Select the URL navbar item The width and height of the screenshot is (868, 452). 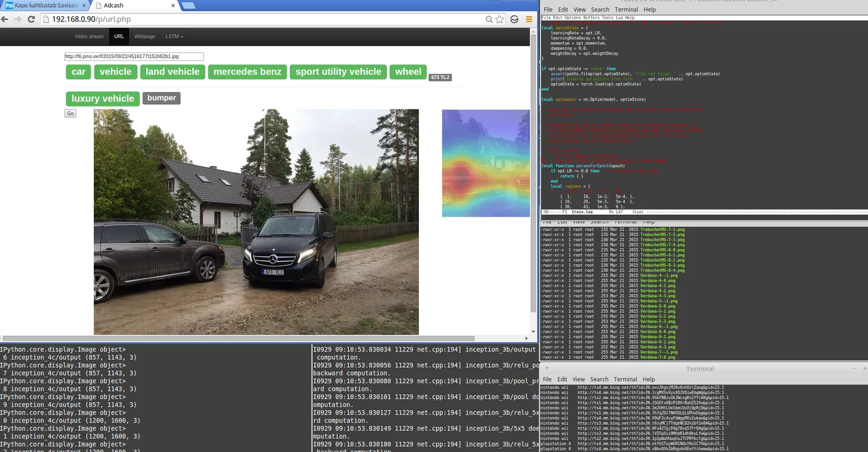(119, 36)
